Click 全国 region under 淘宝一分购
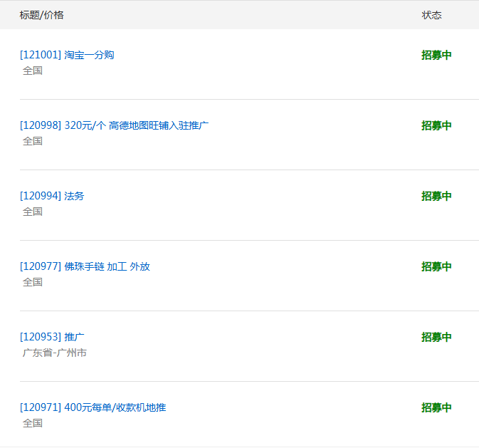 coord(33,71)
